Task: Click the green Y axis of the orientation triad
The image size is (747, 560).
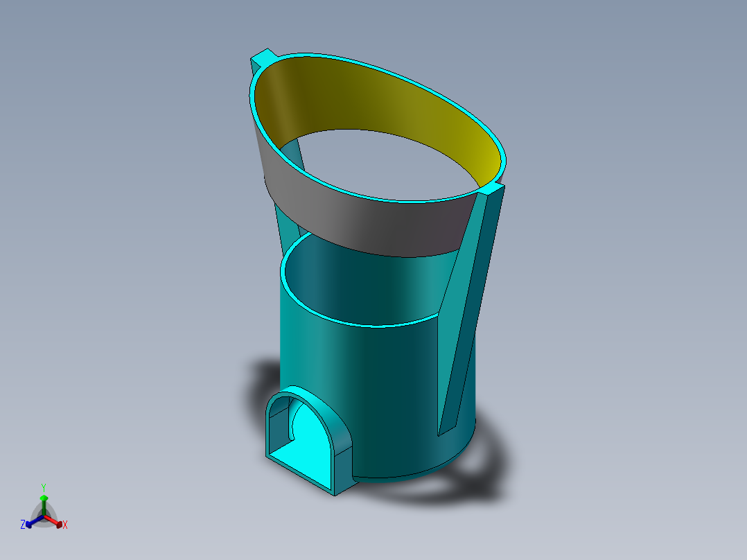Action: point(44,500)
